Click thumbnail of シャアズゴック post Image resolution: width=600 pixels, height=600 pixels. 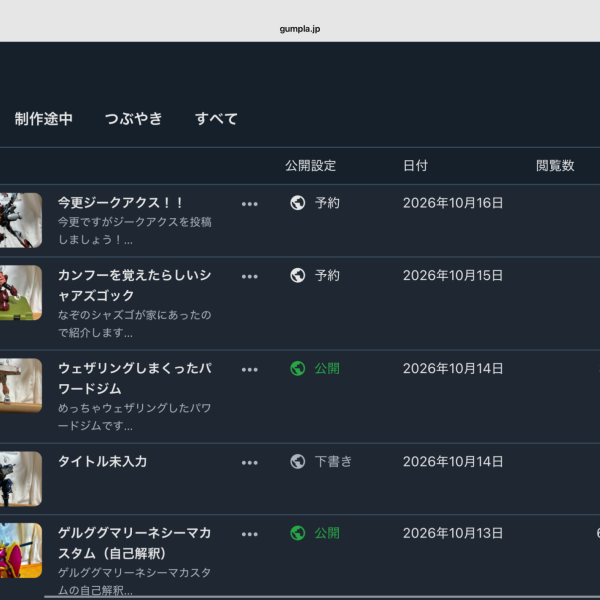pos(21,293)
